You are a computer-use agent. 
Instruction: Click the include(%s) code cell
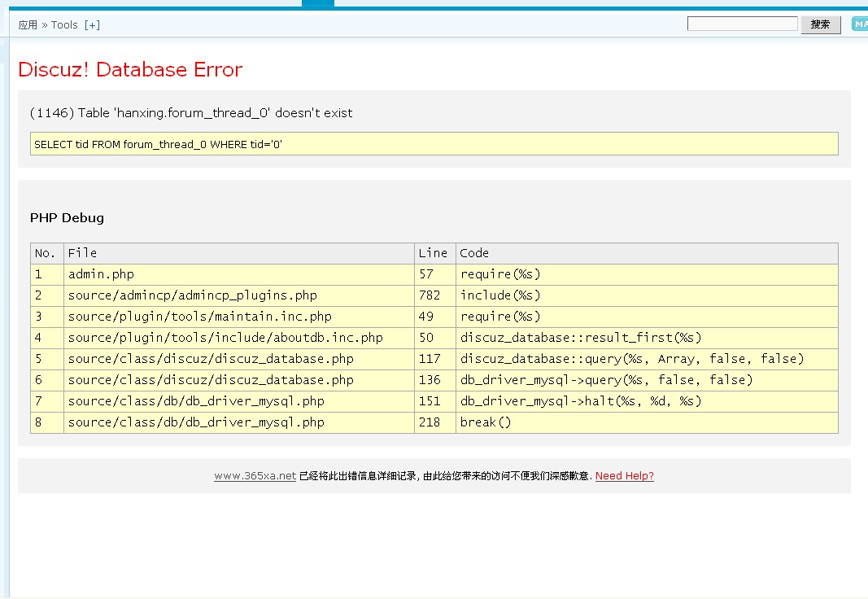tap(647, 295)
